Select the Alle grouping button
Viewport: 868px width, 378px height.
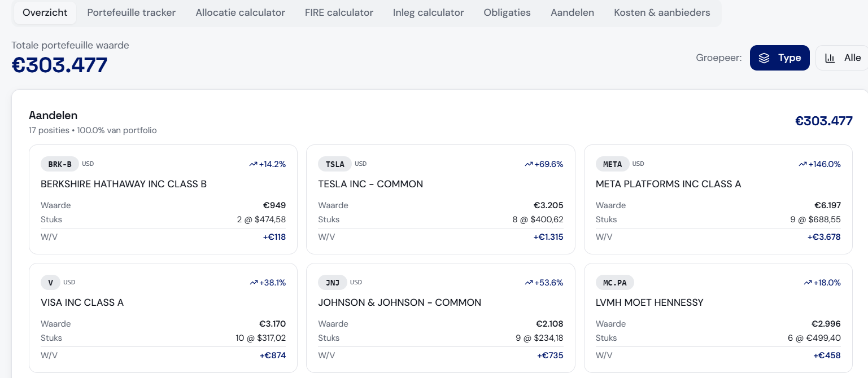(842, 58)
